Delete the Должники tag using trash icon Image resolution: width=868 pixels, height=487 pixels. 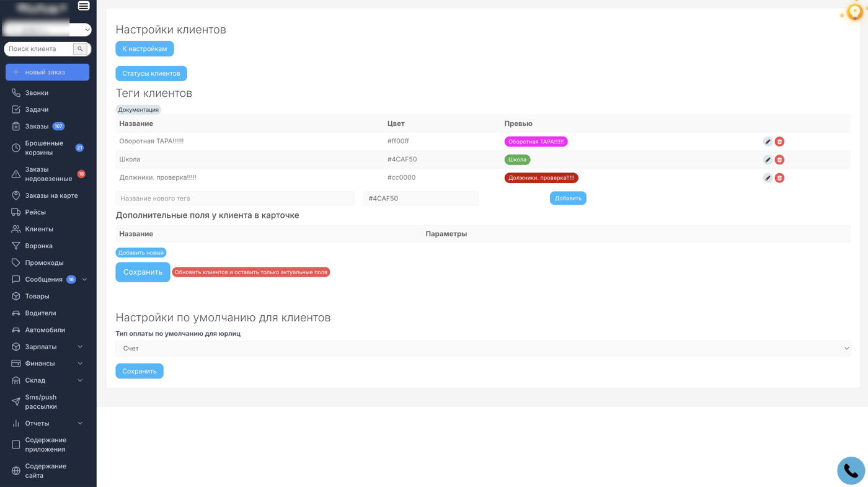pyautogui.click(x=779, y=178)
